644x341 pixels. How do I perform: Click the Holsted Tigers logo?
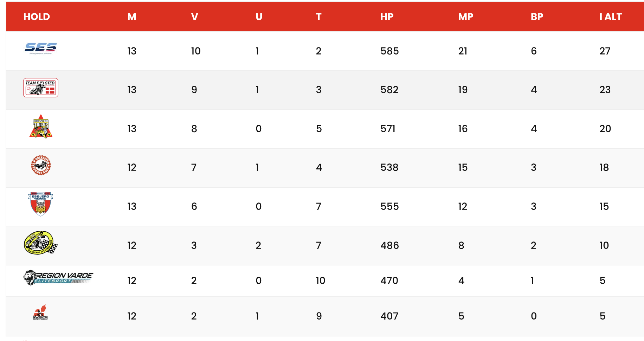(x=41, y=126)
